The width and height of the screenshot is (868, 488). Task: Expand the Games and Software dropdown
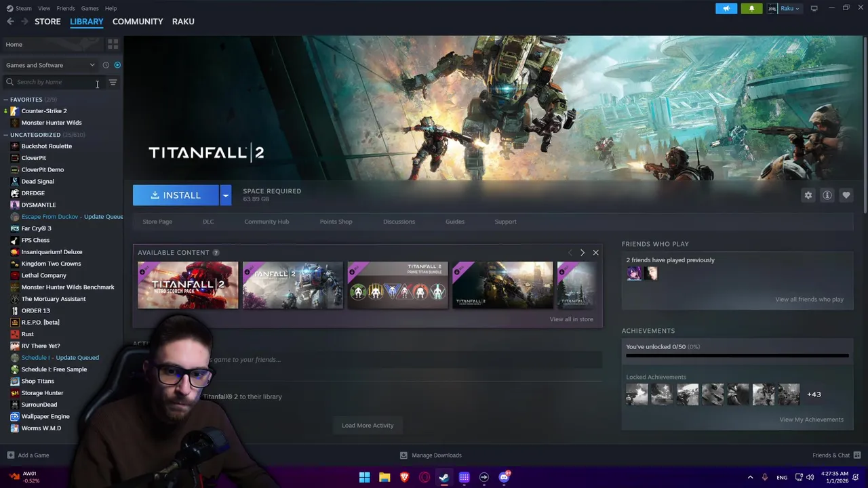(x=51, y=65)
